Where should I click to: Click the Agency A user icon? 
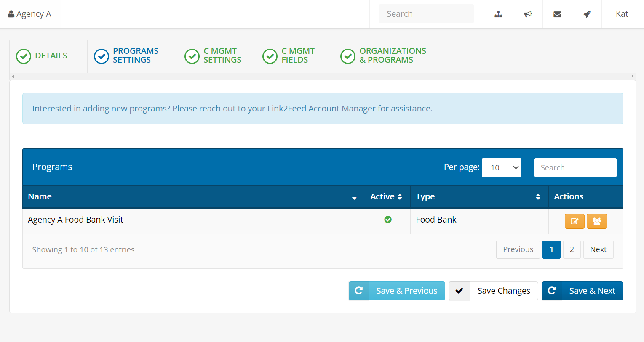(x=11, y=14)
